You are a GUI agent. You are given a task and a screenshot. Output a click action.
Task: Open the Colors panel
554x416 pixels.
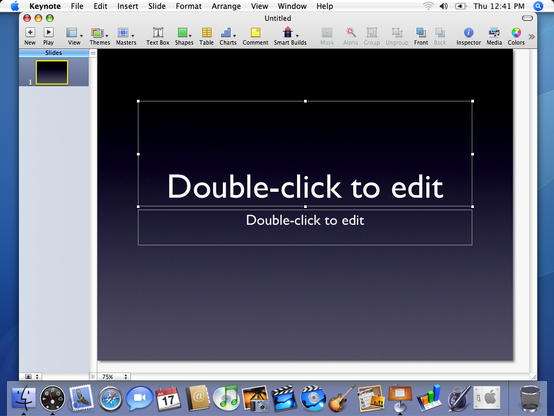(x=516, y=36)
